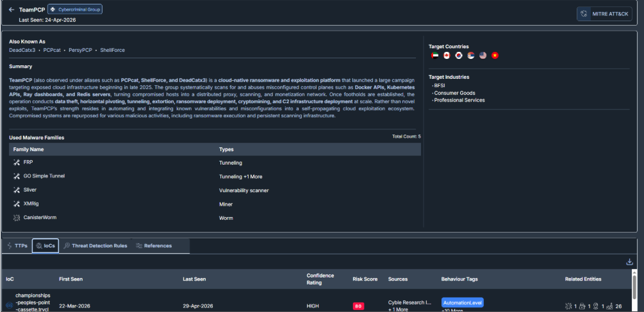Expand 'Tunneling +1 More' types
Screen dimensions: 644x312
click(241, 177)
